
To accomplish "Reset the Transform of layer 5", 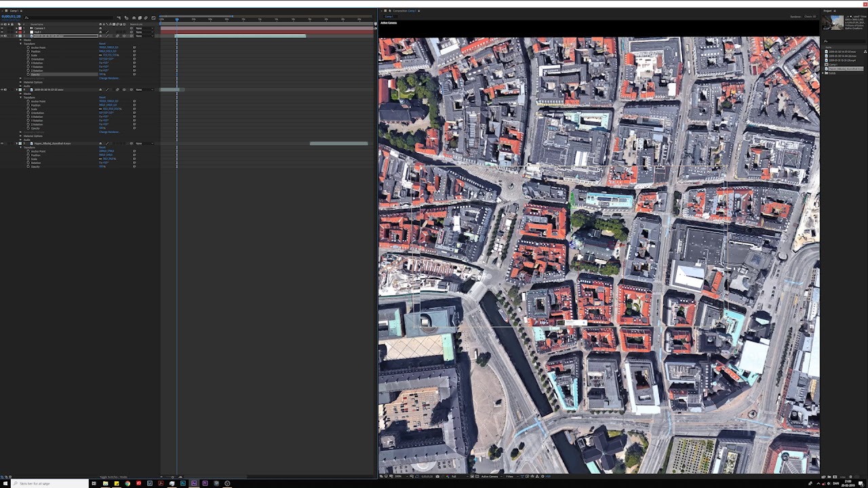I will pyautogui.click(x=102, y=147).
